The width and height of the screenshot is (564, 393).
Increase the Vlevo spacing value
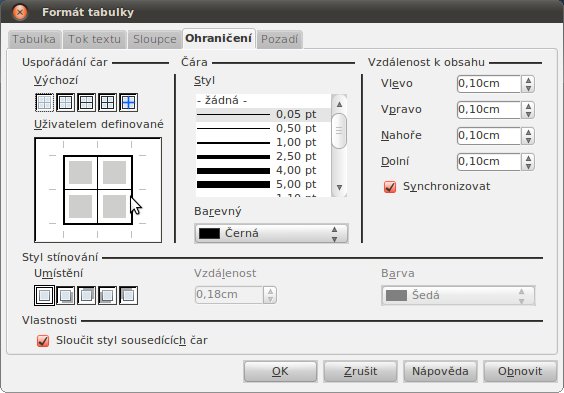pyautogui.click(x=528, y=80)
